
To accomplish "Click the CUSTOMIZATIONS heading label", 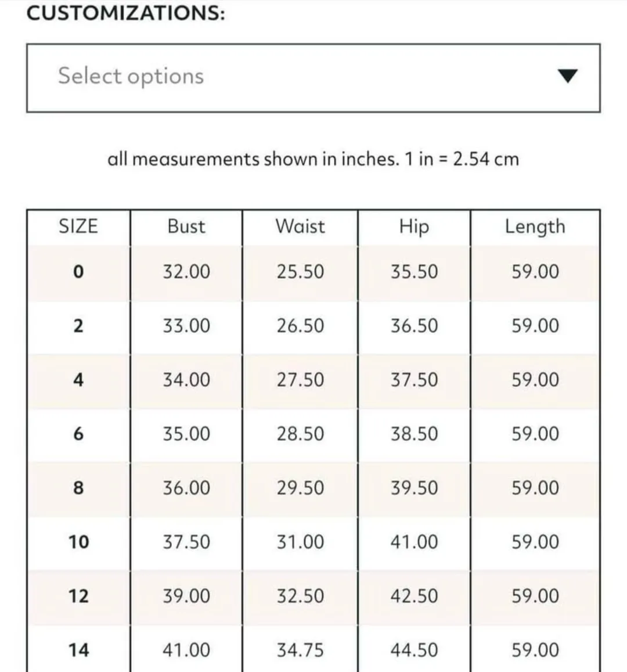I will point(125,13).
